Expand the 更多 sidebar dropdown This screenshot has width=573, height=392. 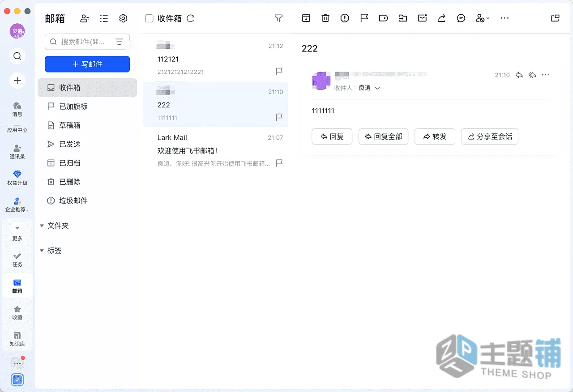tap(17, 232)
